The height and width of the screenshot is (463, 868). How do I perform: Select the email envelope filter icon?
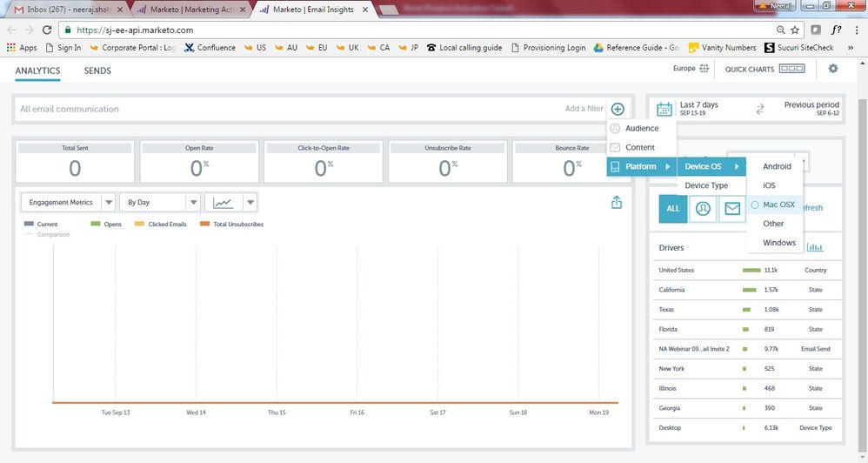click(x=732, y=208)
